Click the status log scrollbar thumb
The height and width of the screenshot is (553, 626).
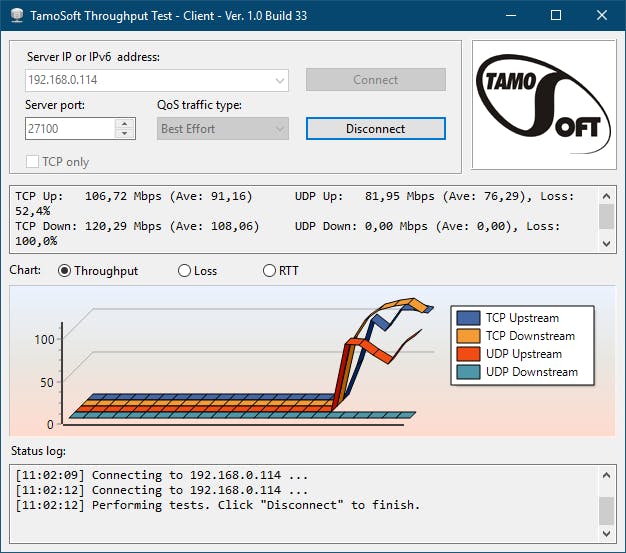point(606,511)
